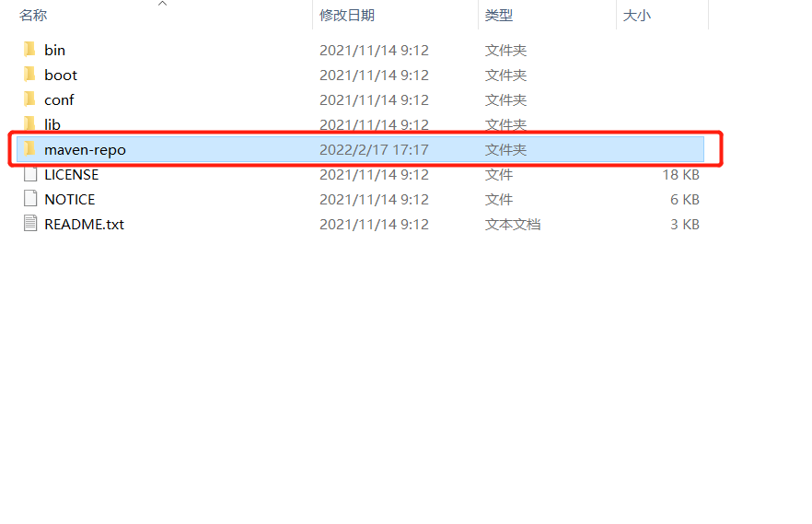Select the boot folder icon

pyautogui.click(x=29, y=75)
